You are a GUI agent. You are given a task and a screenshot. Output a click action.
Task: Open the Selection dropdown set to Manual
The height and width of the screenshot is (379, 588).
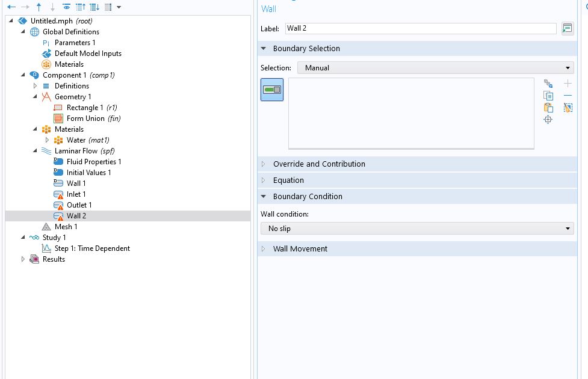click(x=435, y=68)
